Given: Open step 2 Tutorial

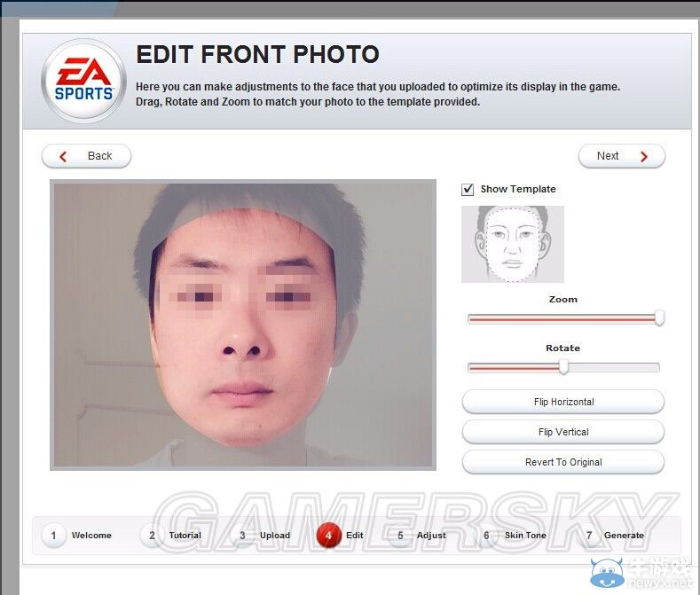Looking at the screenshot, I should click(x=172, y=536).
